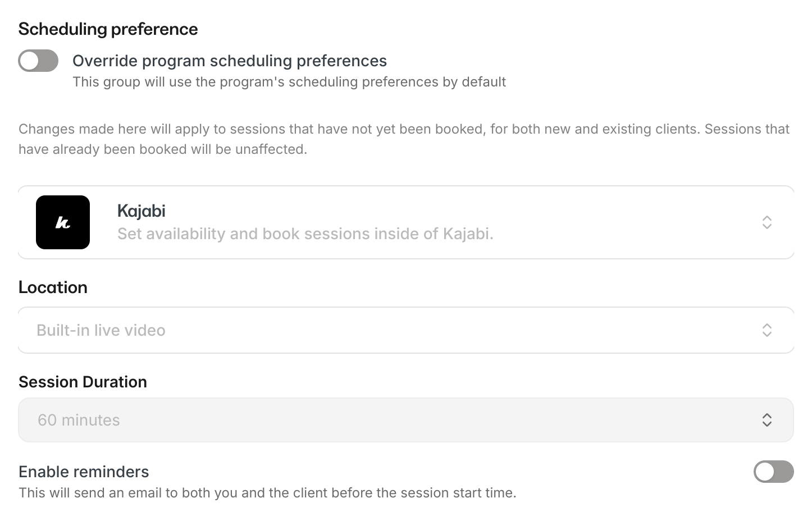
Task: Select the Scheduling preference heading
Action: pyautogui.click(x=108, y=29)
